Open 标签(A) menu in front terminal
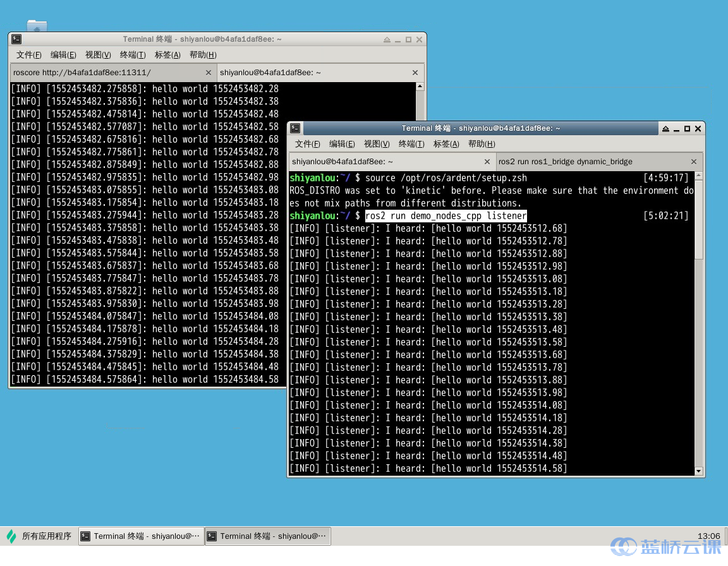728x566 pixels. (x=446, y=144)
